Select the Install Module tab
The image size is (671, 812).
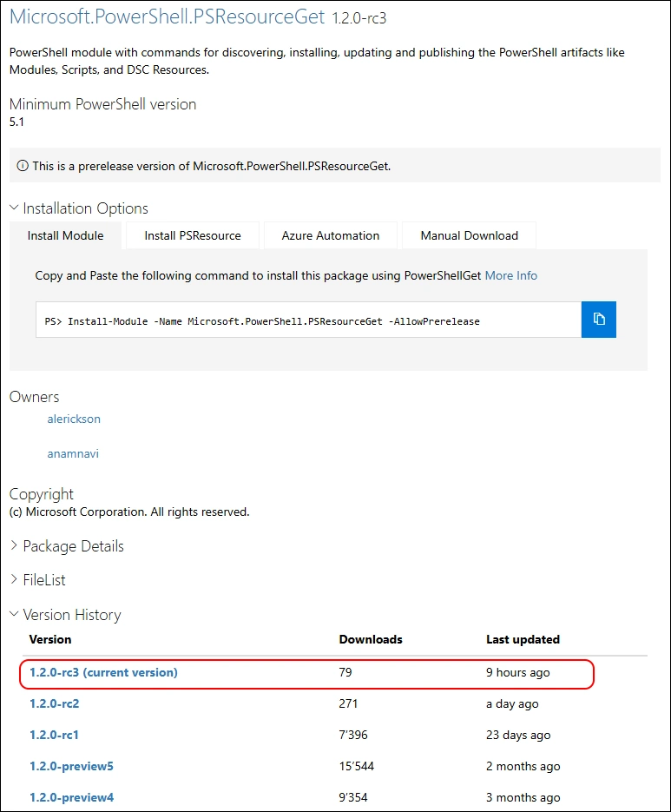[65, 235]
